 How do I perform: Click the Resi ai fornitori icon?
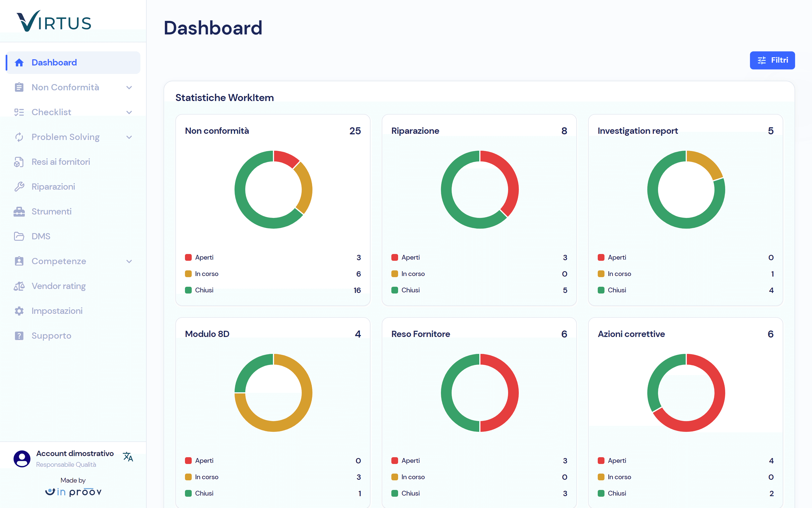click(x=19, y=162)
